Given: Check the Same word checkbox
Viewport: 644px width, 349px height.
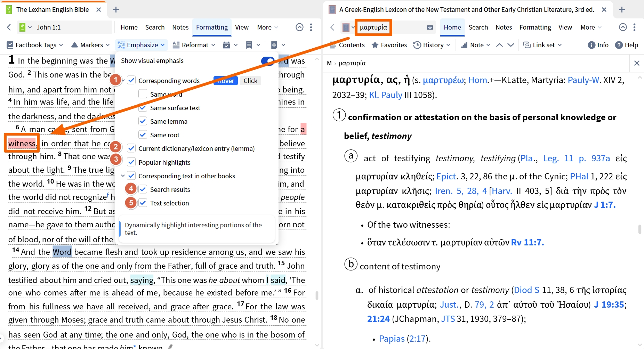Looking at the screenshot, I should [143, 94].
